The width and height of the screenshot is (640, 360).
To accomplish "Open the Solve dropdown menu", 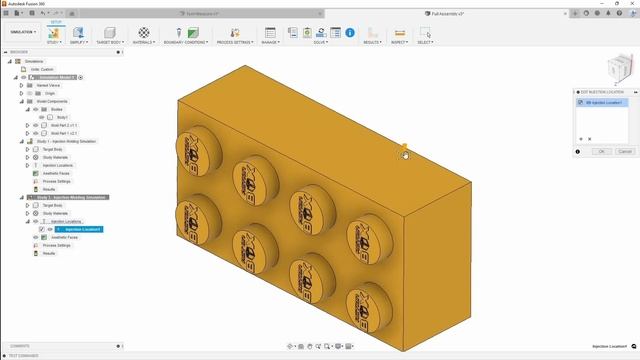I will pos(321,42).
